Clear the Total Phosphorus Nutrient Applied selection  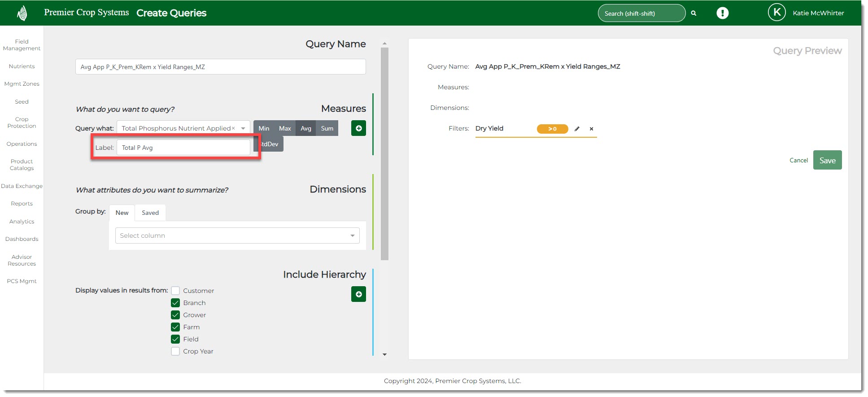point(233,128)
